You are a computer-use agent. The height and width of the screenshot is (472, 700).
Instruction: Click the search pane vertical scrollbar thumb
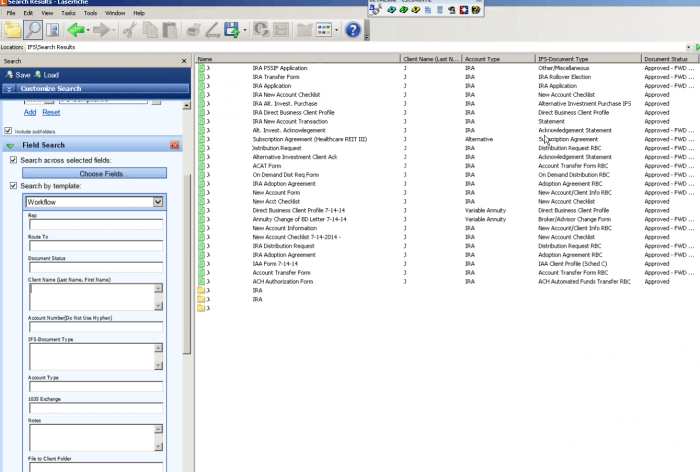(x=187, y=263)
